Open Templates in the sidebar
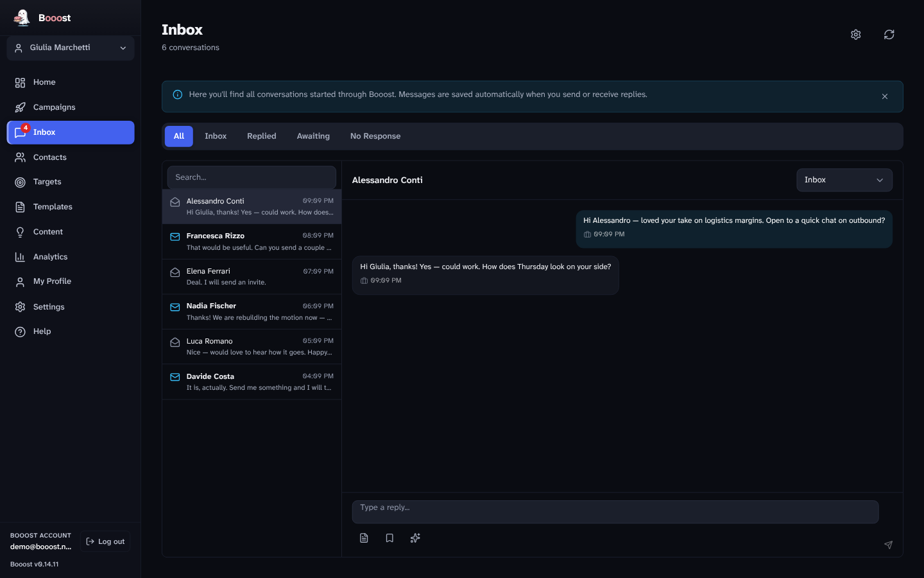This screenshot has width=924, height=578. pyautogui.click(x=71, y=207)
